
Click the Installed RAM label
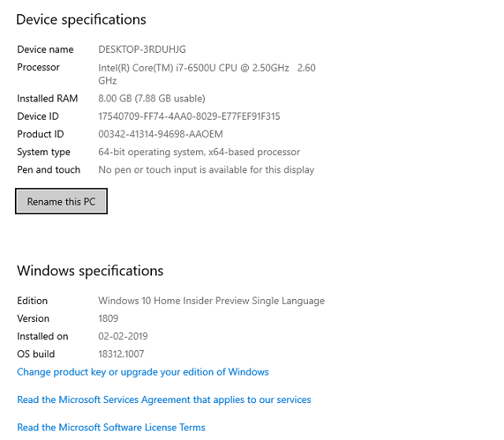[x=47, y=98]
